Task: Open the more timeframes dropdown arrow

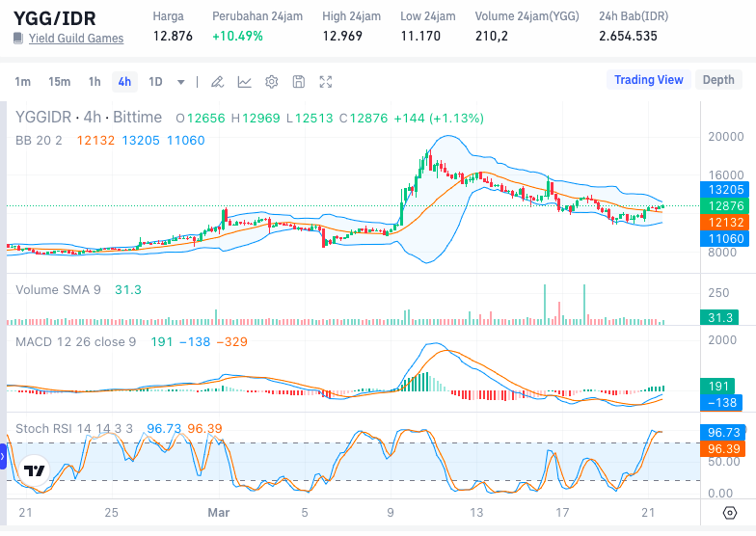Action: (x=181, y=82)
